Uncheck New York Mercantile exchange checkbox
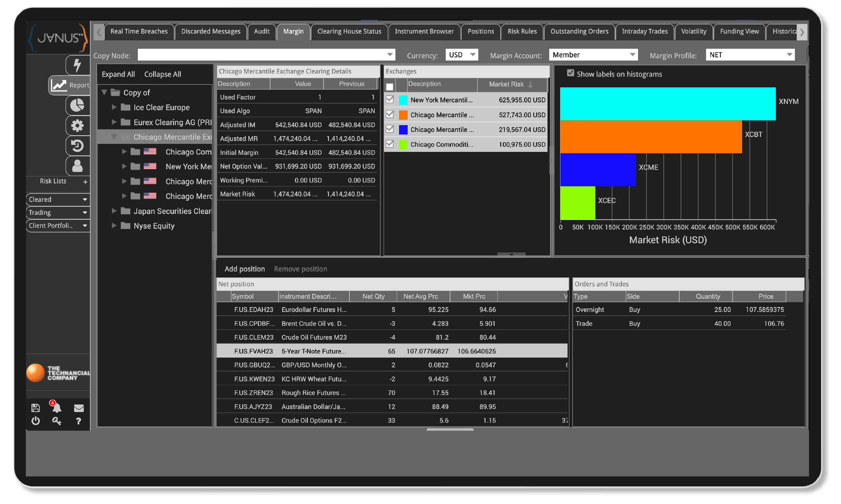This screenshot has height=504, width=841. point(390,99)
